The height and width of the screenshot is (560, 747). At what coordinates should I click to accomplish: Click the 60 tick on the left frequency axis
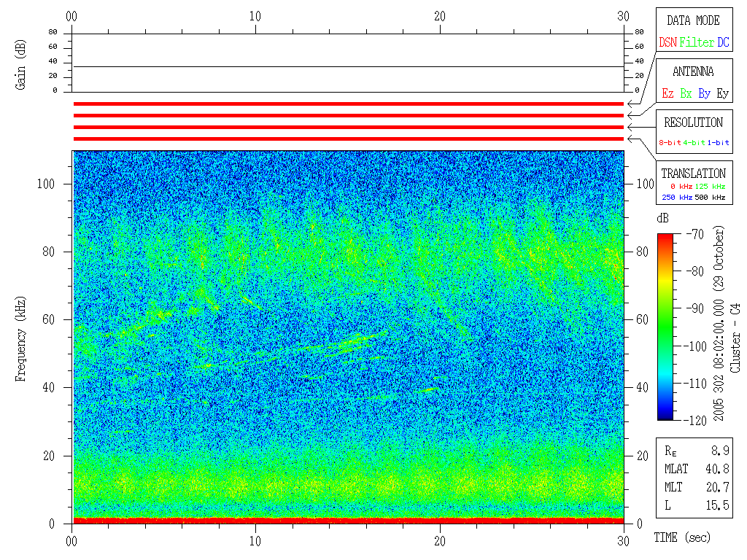pyautogui.click(x=49, y=319)
